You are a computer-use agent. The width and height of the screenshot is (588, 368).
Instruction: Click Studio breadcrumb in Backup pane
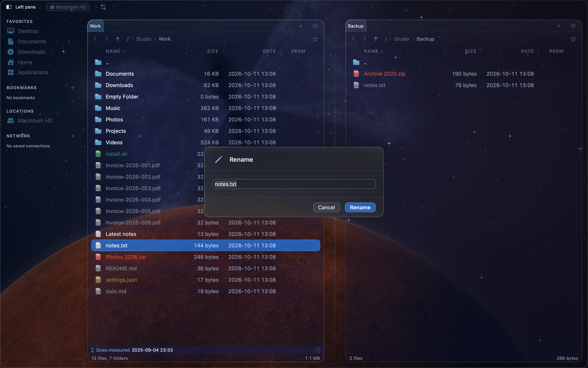[401, 39]
